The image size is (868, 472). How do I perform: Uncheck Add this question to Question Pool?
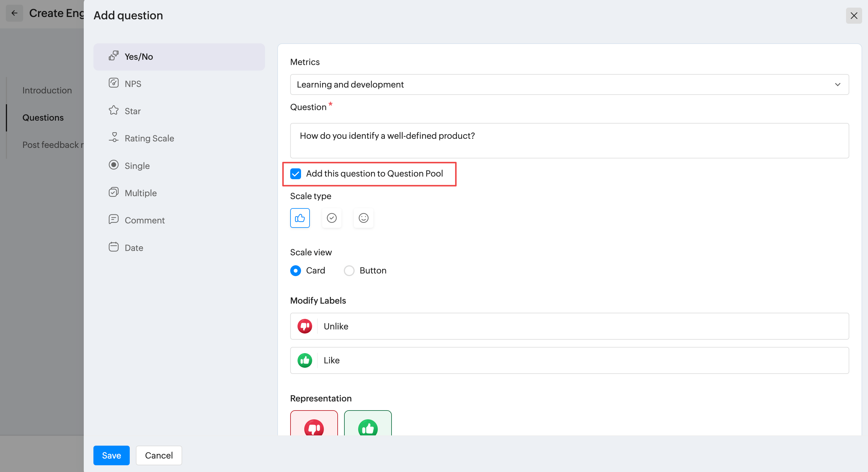[295, 174]
